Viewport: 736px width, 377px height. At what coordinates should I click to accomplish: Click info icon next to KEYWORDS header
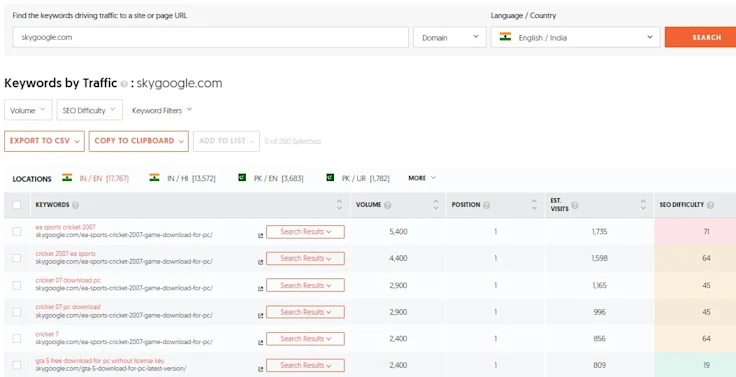pos(76,205)
